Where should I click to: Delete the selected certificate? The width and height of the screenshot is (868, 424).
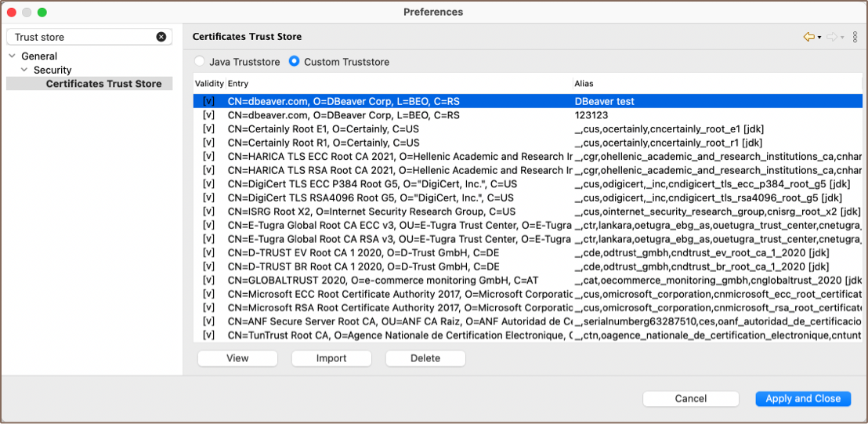pyautogui.click(x=425, y=358)
